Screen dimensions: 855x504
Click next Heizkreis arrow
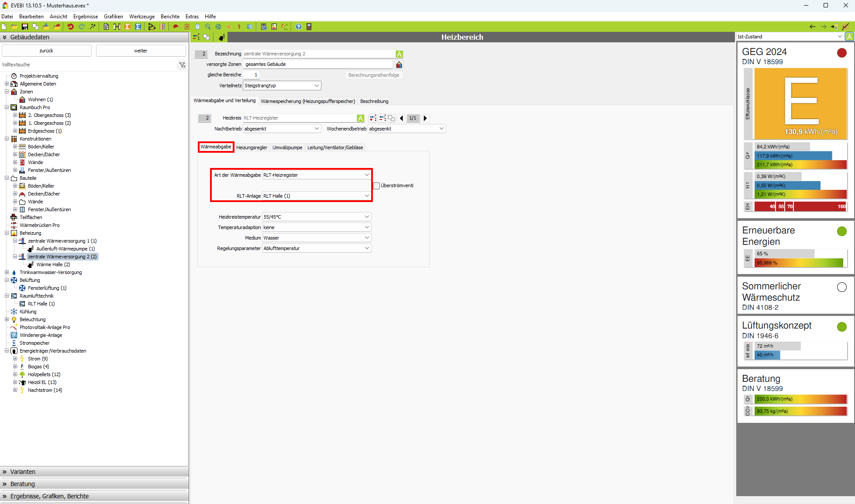pos(425,118)
